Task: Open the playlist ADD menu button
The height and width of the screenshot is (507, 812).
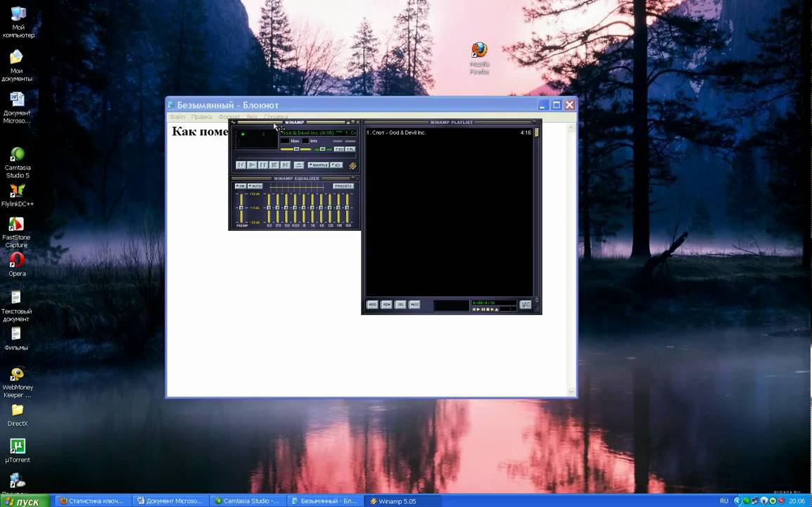Action: 372,304
